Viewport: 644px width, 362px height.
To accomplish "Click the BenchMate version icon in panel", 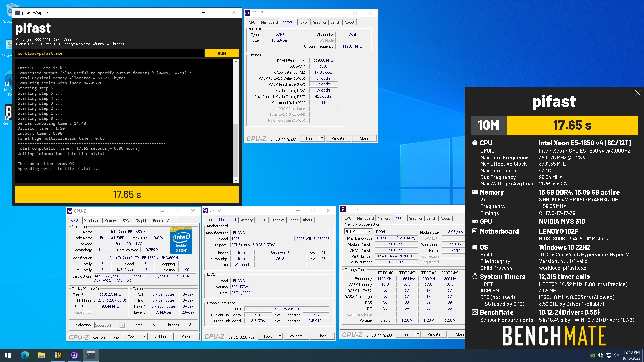I will pyautogui.click(x=475, y=312).
